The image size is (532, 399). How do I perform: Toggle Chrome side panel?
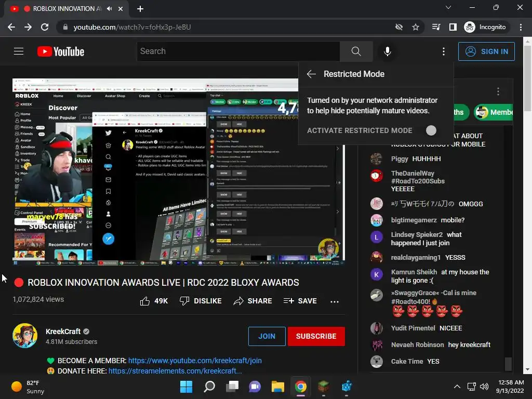tap(453, 27)
